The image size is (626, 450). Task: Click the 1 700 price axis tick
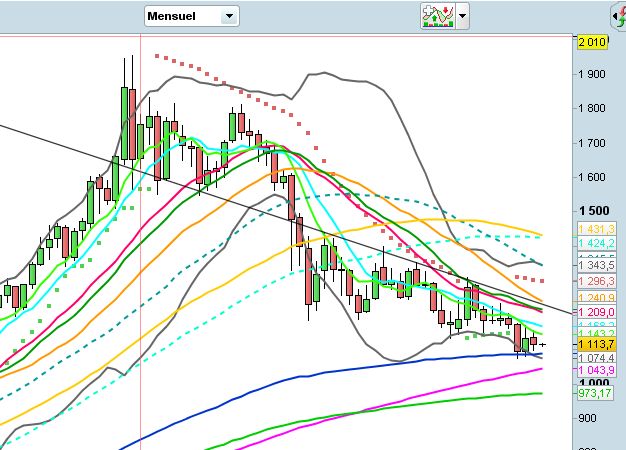pos(592,143)
